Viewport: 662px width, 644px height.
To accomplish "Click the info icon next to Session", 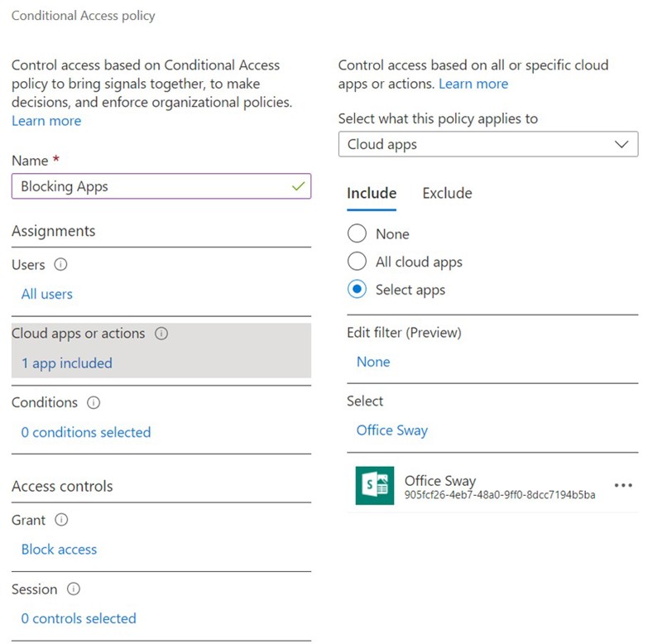I will [x=73, y=589].
